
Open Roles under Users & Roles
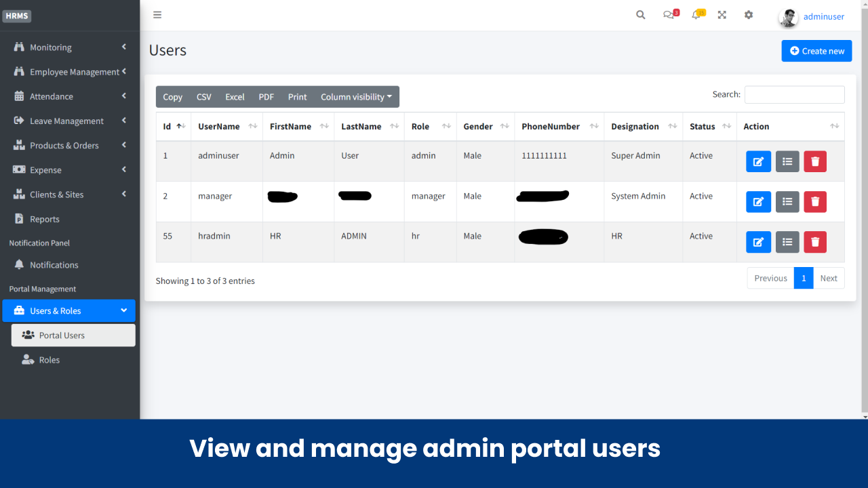pos(50,359)
